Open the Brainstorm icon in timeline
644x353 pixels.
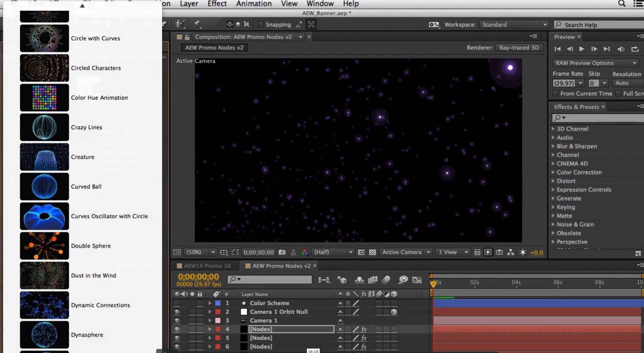[x=403, y=280]
